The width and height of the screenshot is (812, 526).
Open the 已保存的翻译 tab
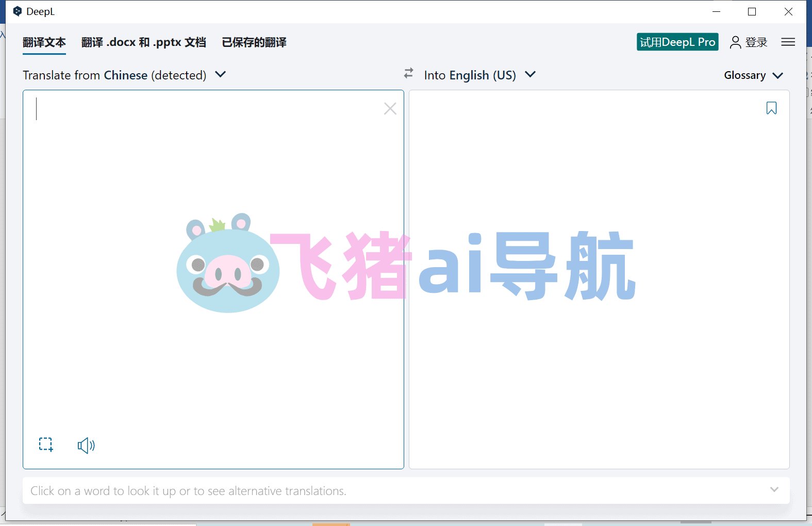[254, 42]
